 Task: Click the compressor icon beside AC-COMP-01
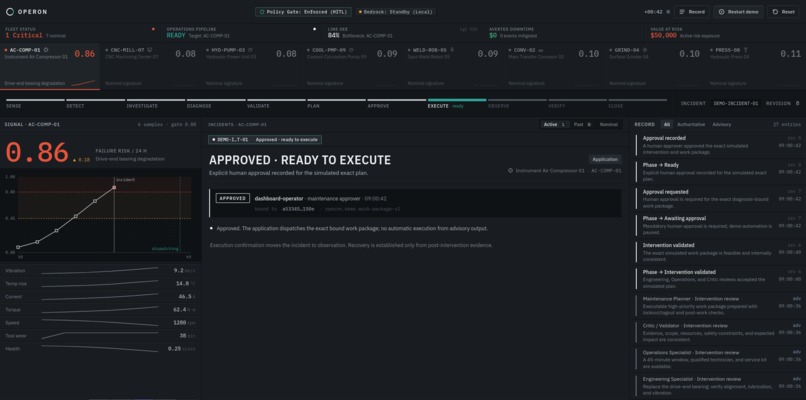[x=46, y=50]
